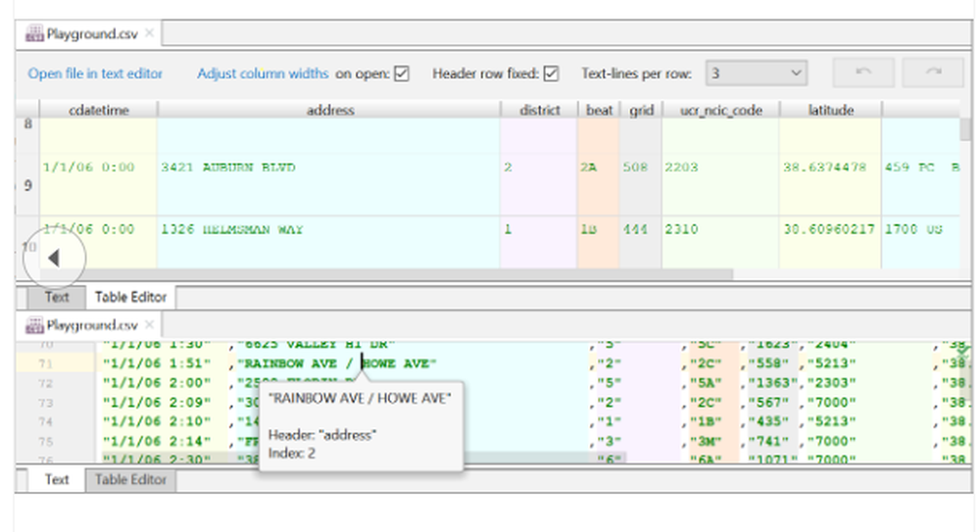Click the 508 grid cell

pos(641,185)
